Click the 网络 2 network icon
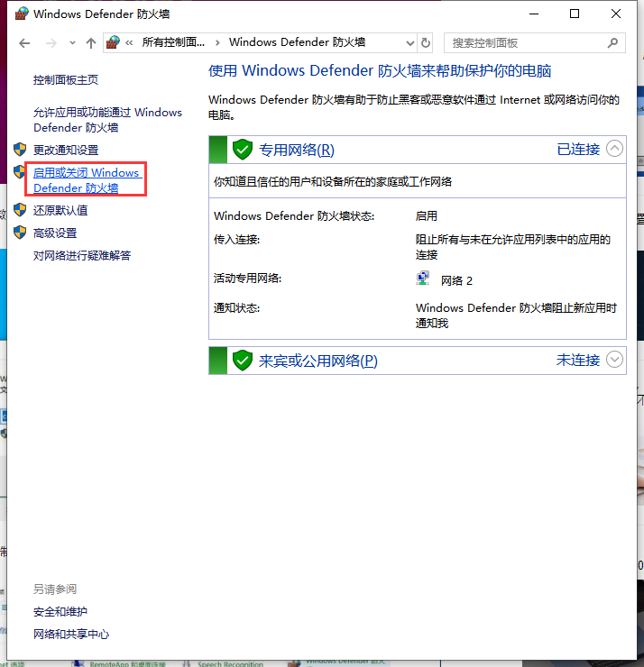 (422, 280)
